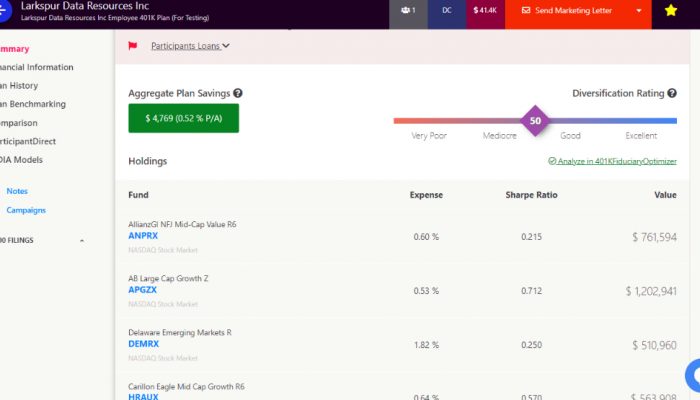This screenshot has width=700, height=400.
Task: Click the DC plan type badge
Action: pos(446,11)
